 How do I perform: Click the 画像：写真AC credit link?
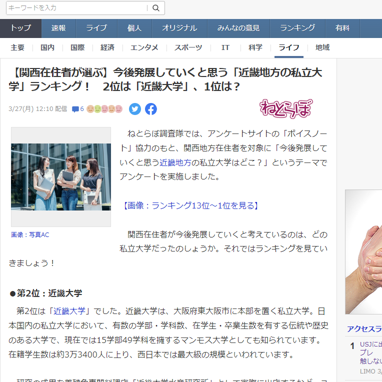(30, 235)
